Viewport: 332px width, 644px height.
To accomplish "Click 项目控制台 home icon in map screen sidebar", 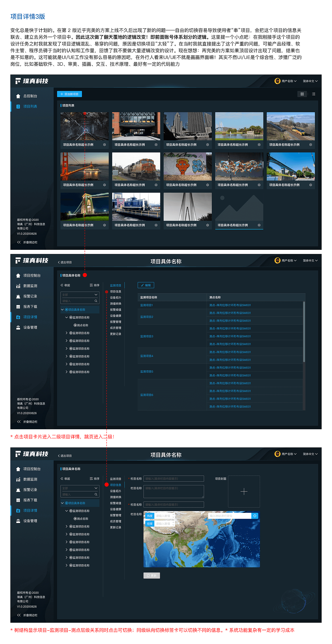I will tap(18, 469).
